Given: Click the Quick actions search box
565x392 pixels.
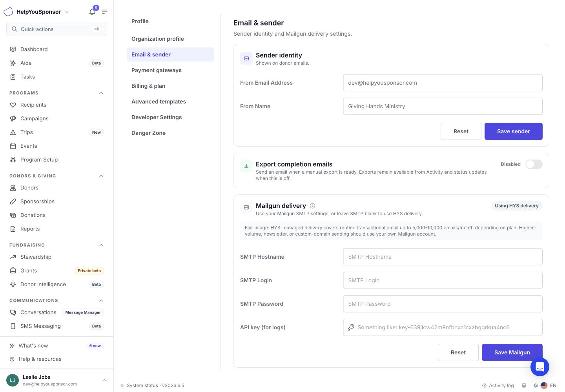Looking at the screenshot, I should 56,29.
